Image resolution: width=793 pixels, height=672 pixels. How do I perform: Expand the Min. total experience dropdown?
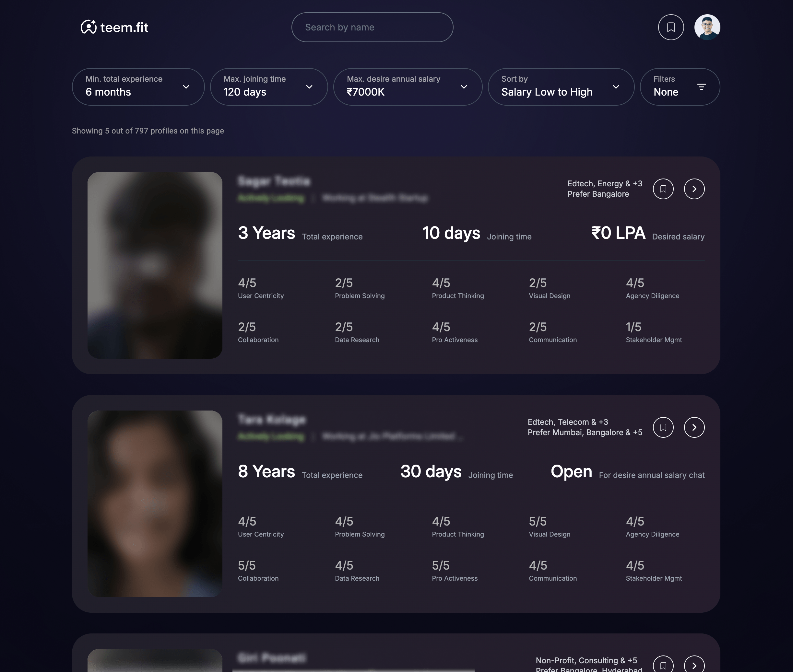click(138, 87)
